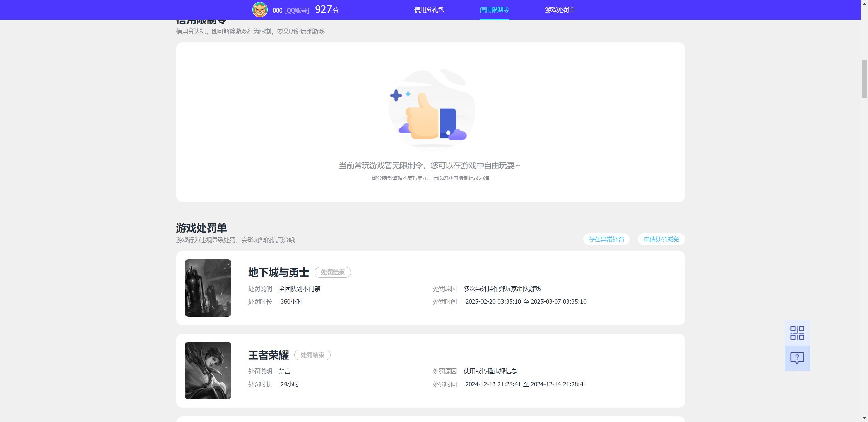
Task: Switch to the 游戏处罚单 tab
Action: (x=559, y=10)
